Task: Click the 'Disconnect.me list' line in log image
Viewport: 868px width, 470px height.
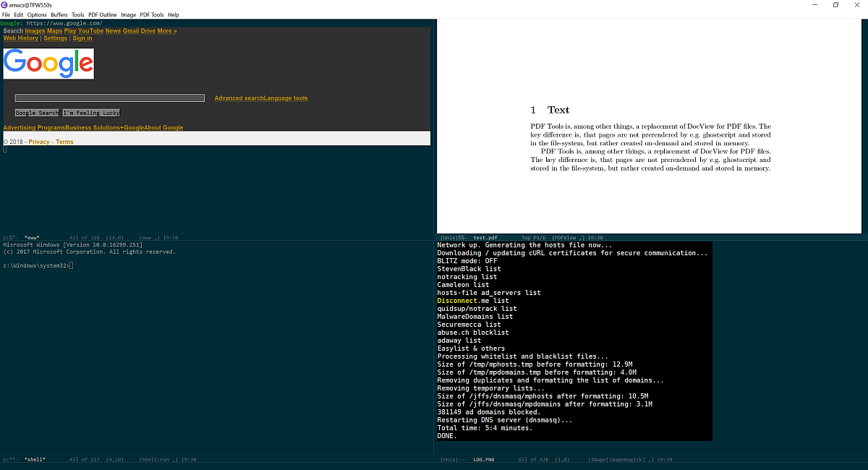Action: (473, 301)
